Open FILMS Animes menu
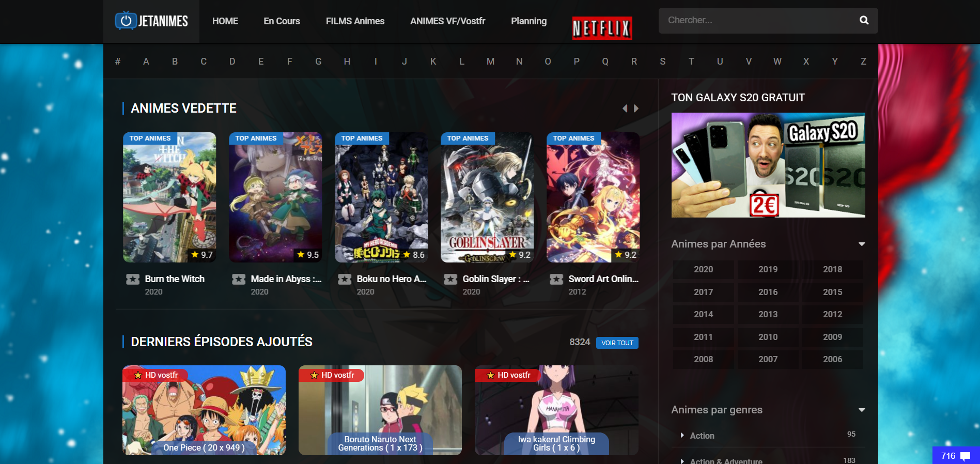This screenshot has width=980, height=464. coord(355,21)
